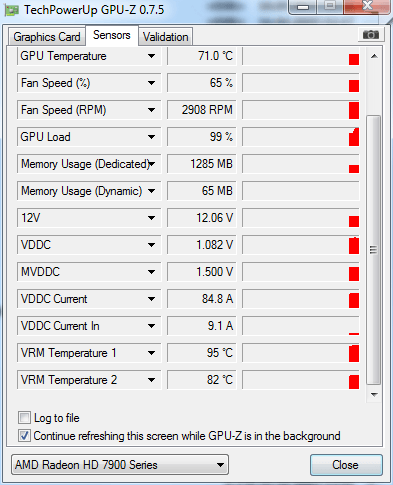Screen dimensions: 393x485
Task: Click the Close button
Action: click(346, 465)
